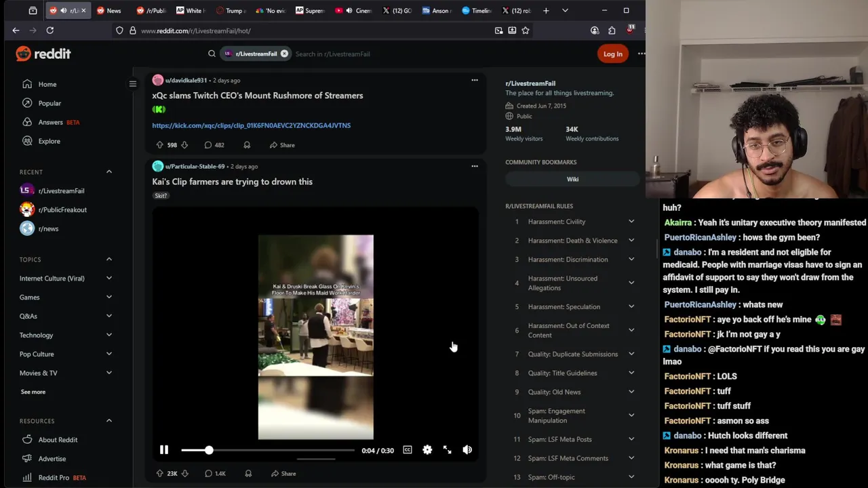
Task: Mute the video with the speaker icon
Action: pos(467,450)
